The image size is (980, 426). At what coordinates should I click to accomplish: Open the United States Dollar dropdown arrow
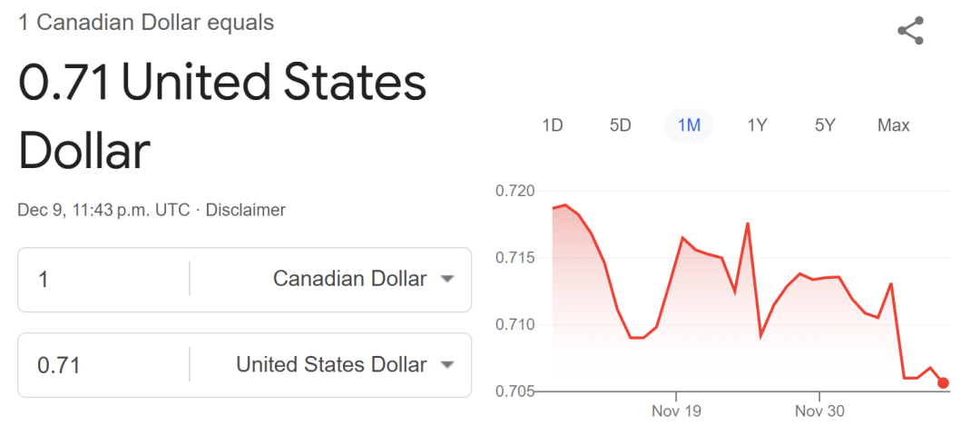[446, 365]
